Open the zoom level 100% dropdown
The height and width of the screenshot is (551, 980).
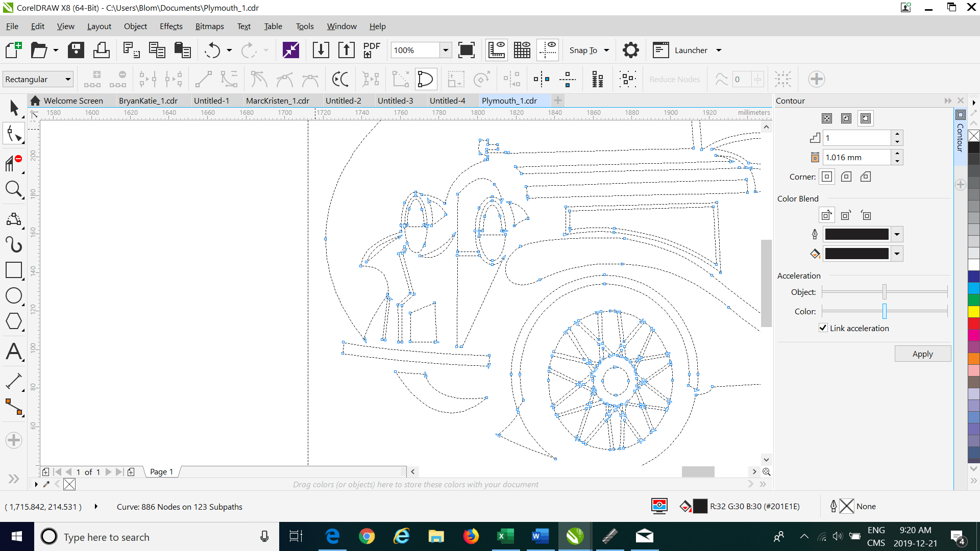pyautogui.click(x=446, y=50)
